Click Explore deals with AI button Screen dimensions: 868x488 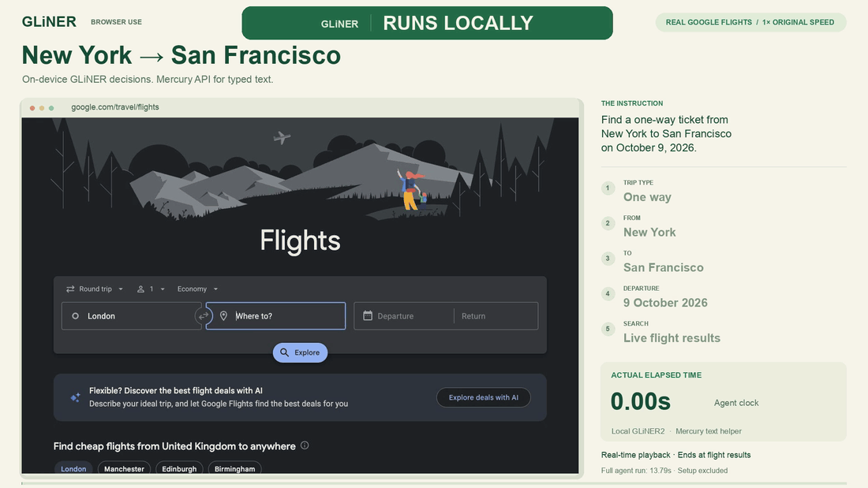483,397
